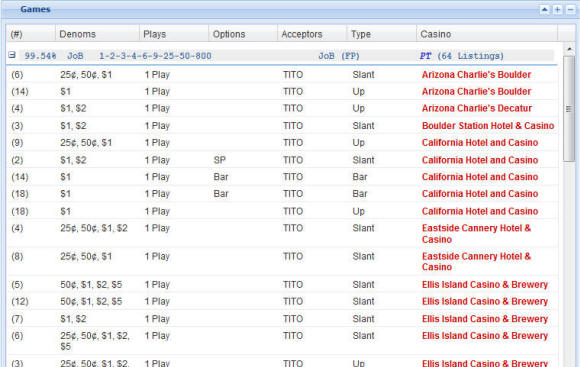Open California Hotel and Casino link in (9) row

point(480,143)
